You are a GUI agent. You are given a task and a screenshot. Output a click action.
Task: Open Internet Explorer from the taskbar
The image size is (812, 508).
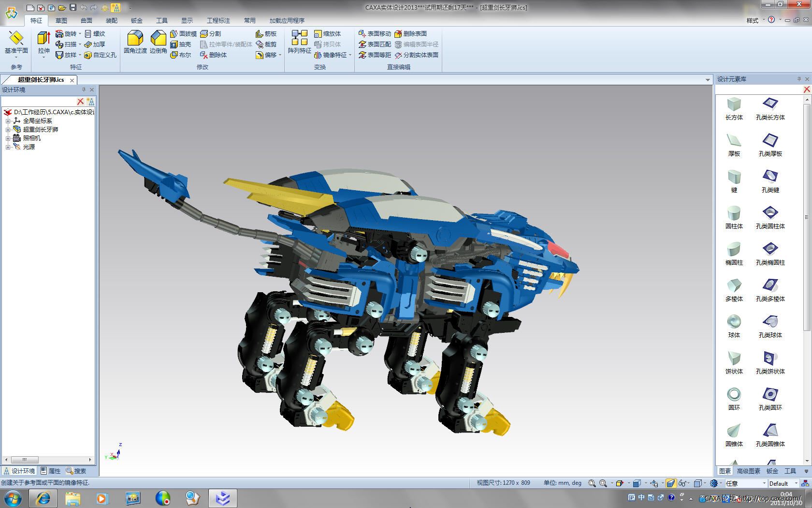pos(43,498)
